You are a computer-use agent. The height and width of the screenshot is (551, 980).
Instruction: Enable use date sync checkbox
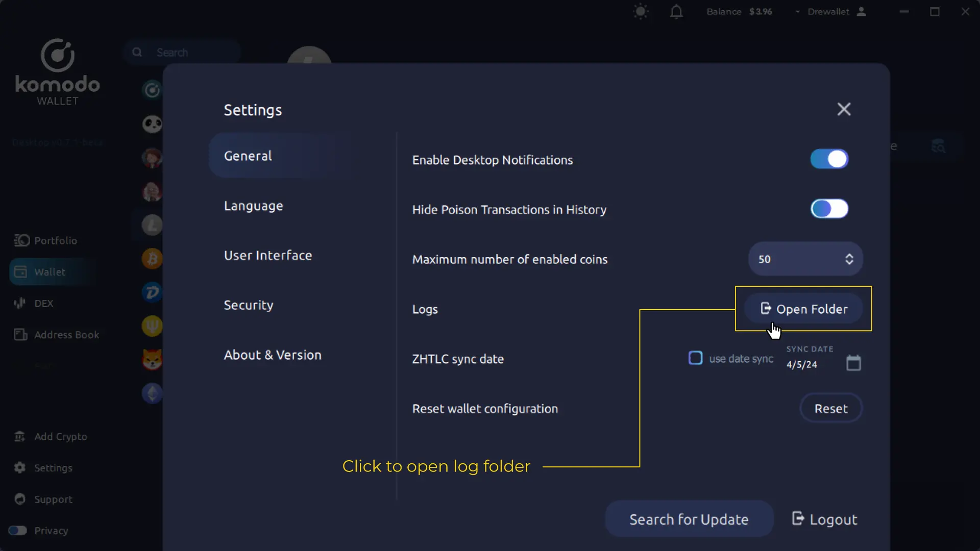pos(695,358)
